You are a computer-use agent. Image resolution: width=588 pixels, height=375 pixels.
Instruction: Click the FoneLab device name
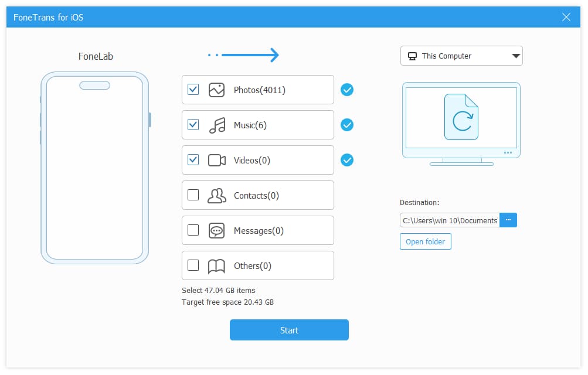[x=96, y=57]
